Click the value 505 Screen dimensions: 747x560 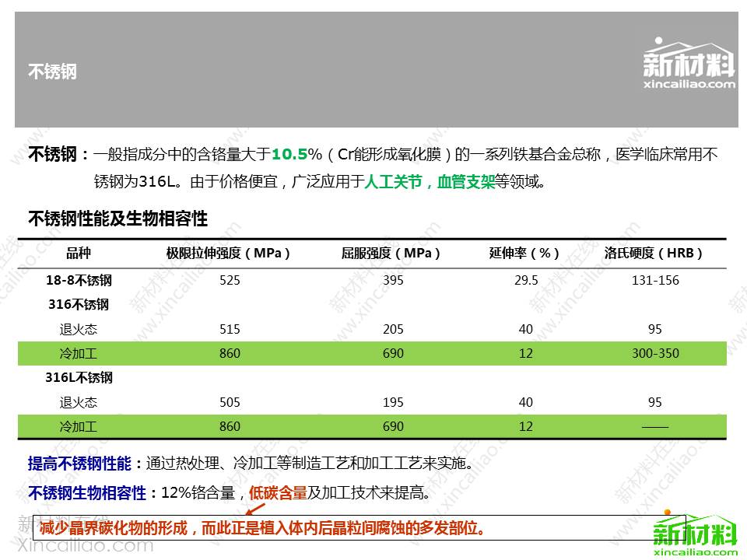click(x=230, y=403)
